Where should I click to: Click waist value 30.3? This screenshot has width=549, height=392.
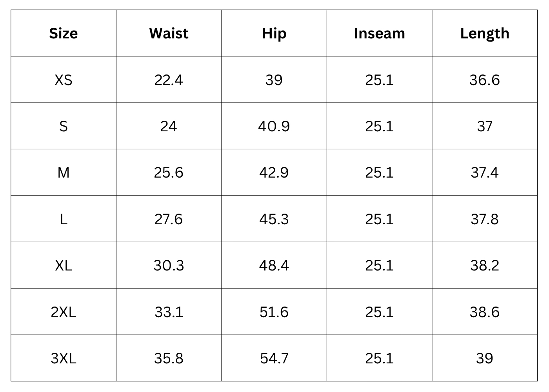169,265
